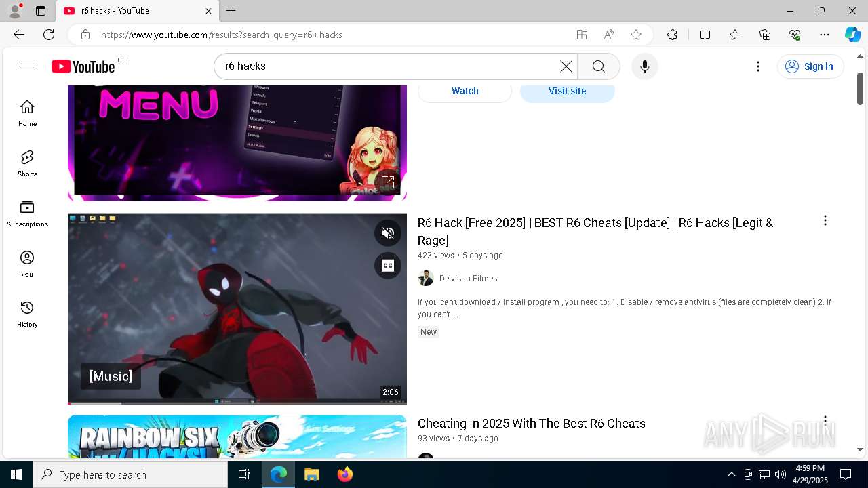Open the Rainbow Six hacks thumbnail
This screenshot has height=488, width=868.
point(237,436)
